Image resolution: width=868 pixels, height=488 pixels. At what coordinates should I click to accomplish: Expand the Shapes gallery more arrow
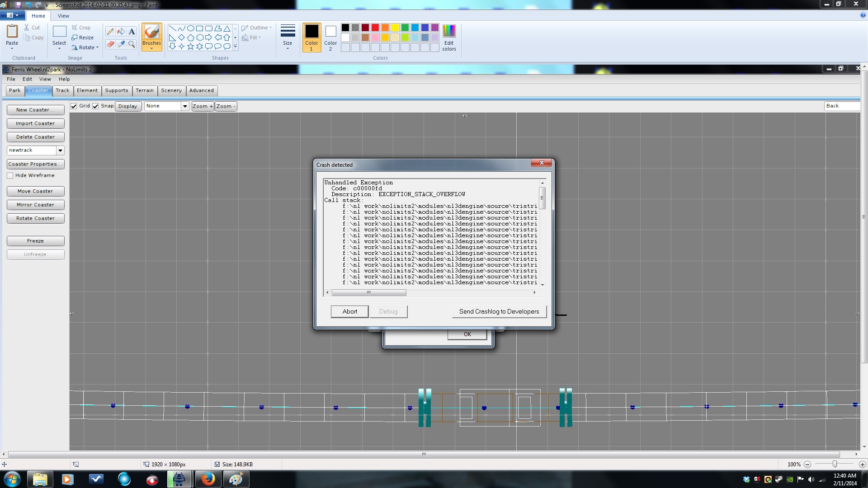coord(235,46)
